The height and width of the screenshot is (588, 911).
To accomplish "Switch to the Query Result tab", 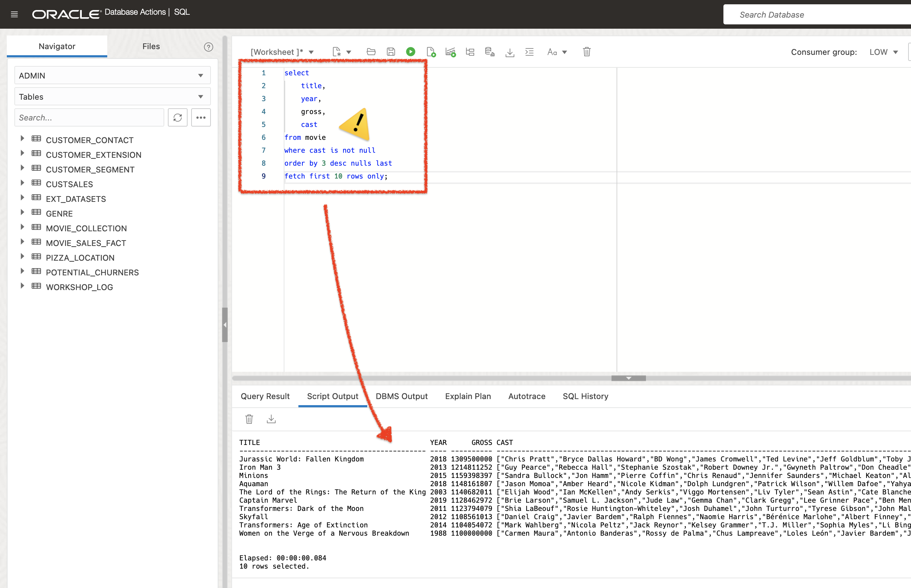I will point(265,396).
